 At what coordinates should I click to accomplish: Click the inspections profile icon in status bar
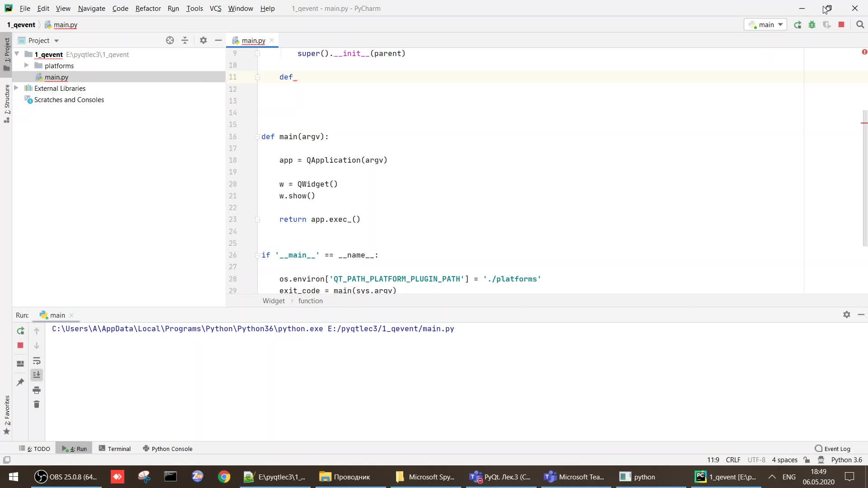coord(821,460)
